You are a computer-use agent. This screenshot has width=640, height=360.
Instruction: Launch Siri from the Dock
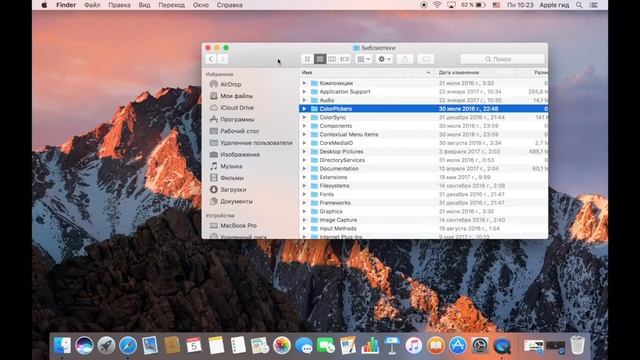[84, 346]
